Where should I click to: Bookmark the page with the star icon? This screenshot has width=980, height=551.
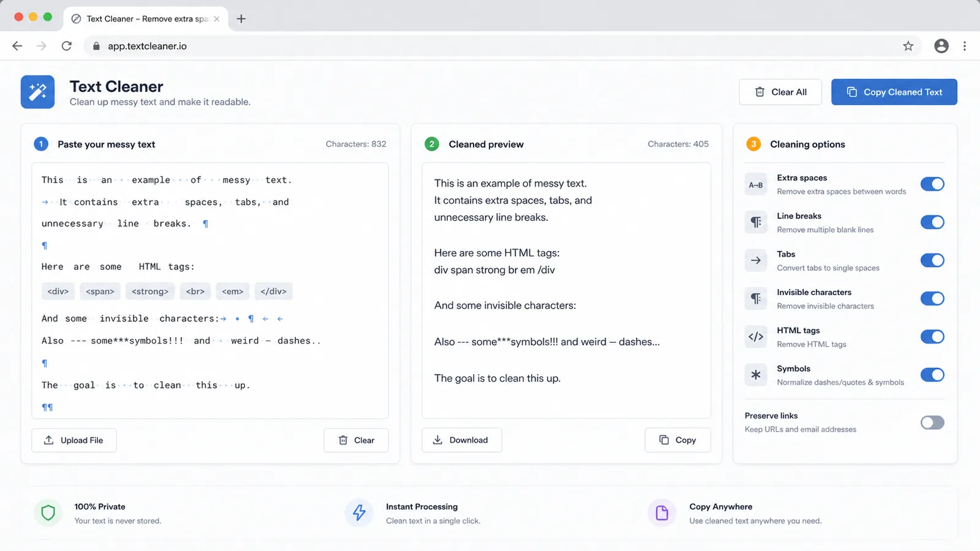coord(908,46)
